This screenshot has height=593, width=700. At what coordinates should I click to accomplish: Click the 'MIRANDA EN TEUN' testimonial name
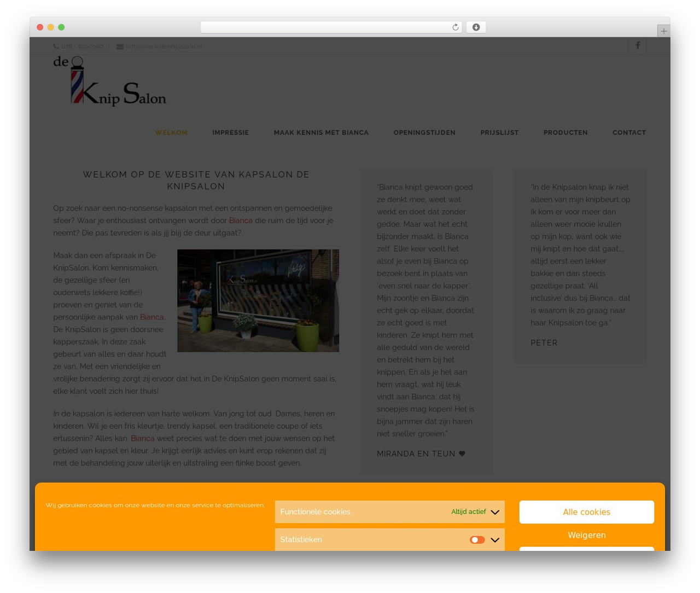tap(421, 454)
